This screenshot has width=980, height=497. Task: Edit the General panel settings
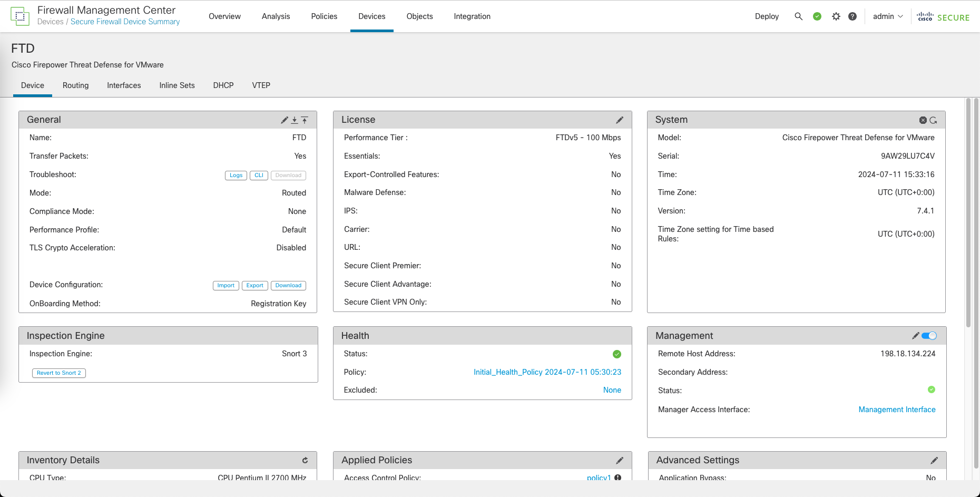click(285, 120)
